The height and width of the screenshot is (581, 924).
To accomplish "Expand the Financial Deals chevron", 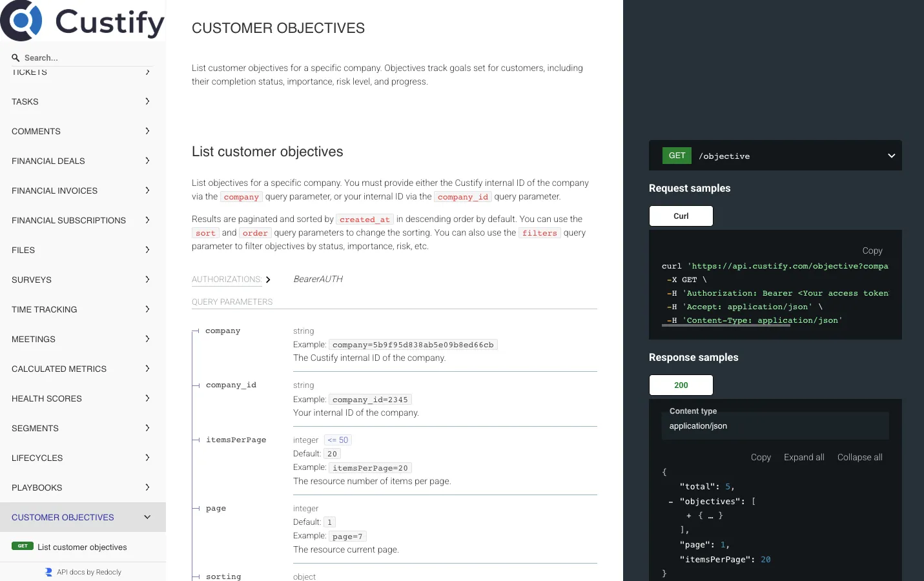I will (x=147, y=161).
